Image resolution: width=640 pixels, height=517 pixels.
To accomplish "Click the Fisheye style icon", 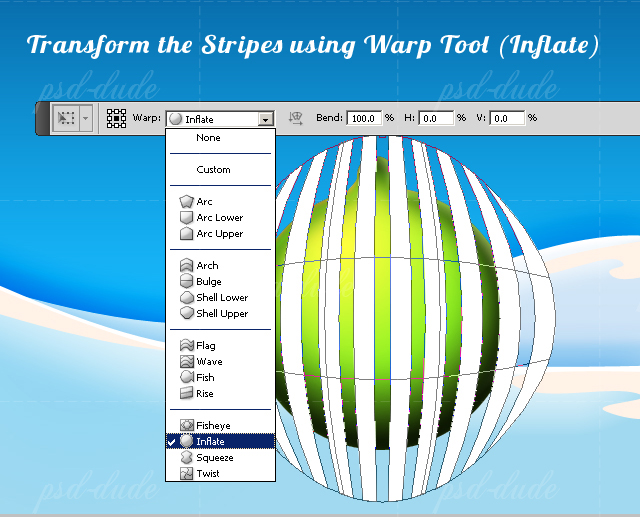I will click(x=187, y=426).
